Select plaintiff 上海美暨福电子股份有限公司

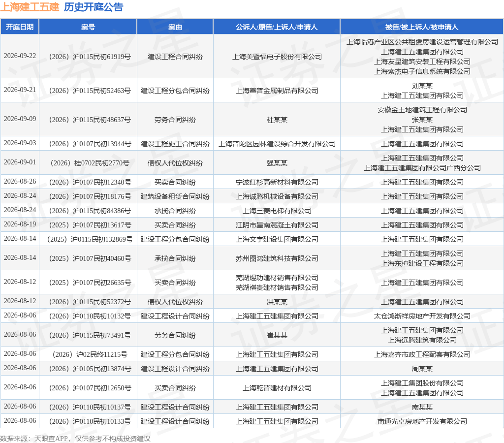click(277, 57)
